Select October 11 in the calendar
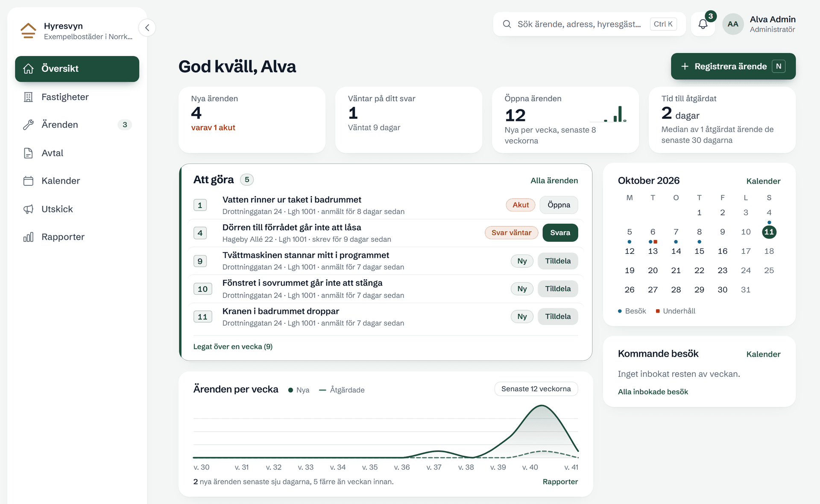Image resolution: width=820 pixels, height=504 pixels. click(769, 232)
